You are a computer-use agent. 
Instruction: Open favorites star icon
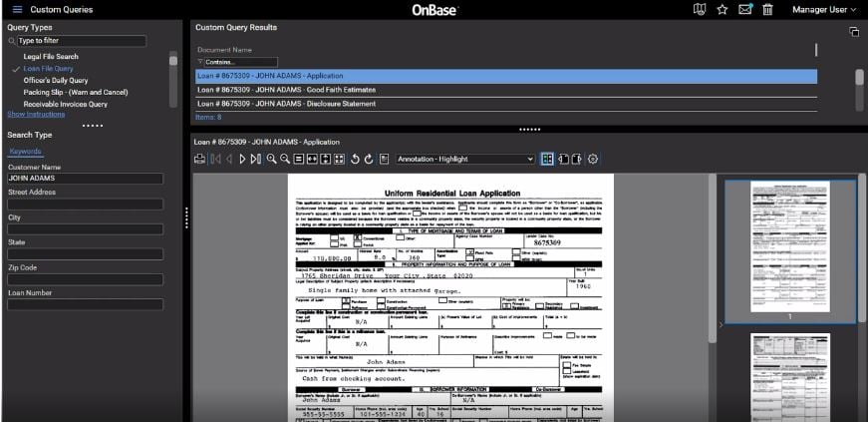(x=722, y=9)
